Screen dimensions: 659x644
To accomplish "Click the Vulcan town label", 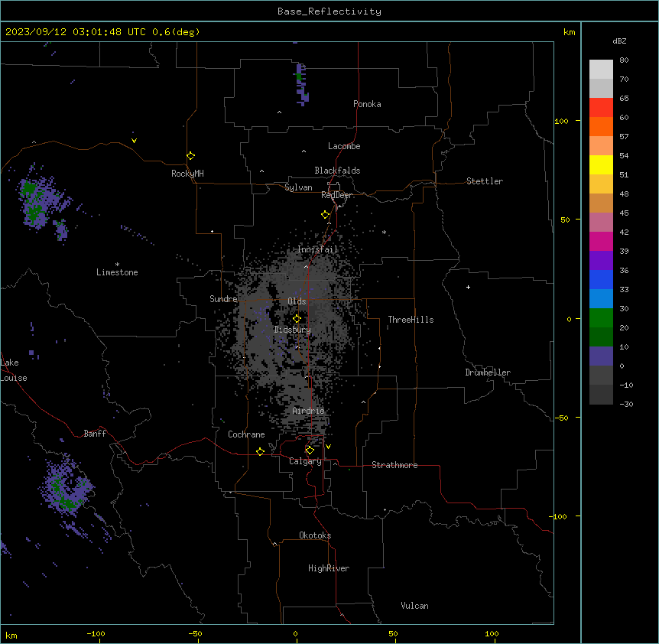I will click(x=414, y=606).
